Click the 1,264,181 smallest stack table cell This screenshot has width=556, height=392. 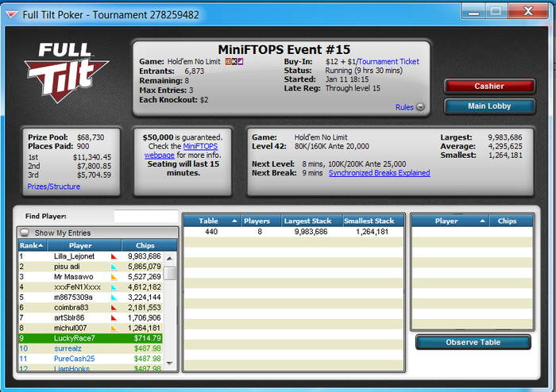(x=372, y=232)
